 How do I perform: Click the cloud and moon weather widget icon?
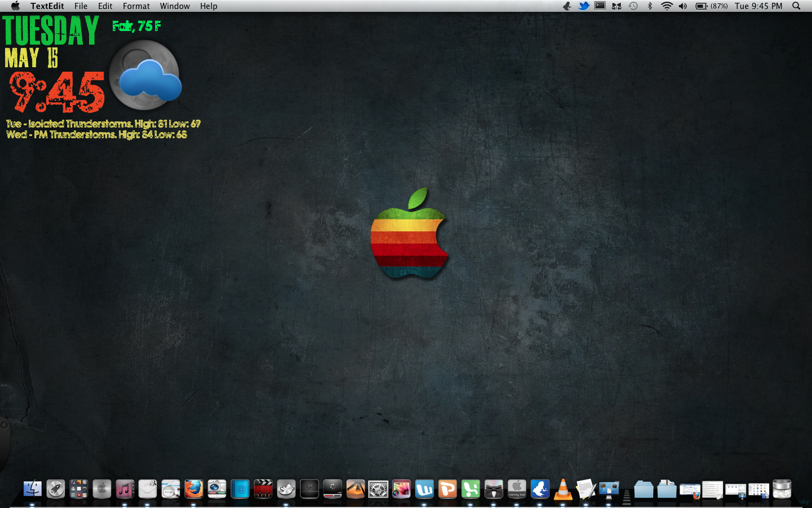click(x=145, y=75)
